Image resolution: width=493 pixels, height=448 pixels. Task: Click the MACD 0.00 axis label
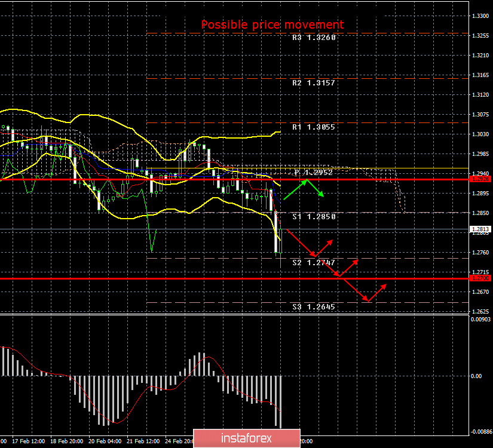477,376
